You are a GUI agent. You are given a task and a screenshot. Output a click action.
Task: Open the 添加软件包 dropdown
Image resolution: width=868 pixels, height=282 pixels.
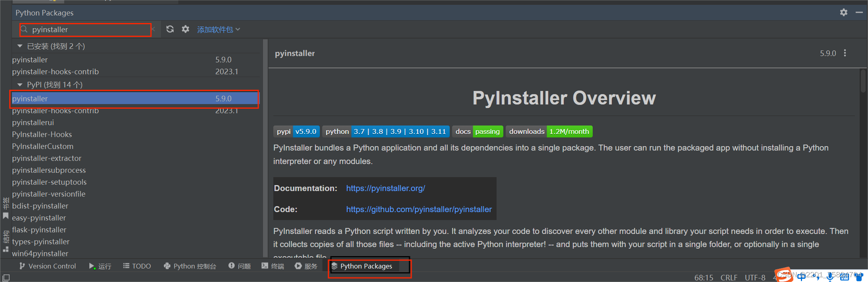point(218,29)
